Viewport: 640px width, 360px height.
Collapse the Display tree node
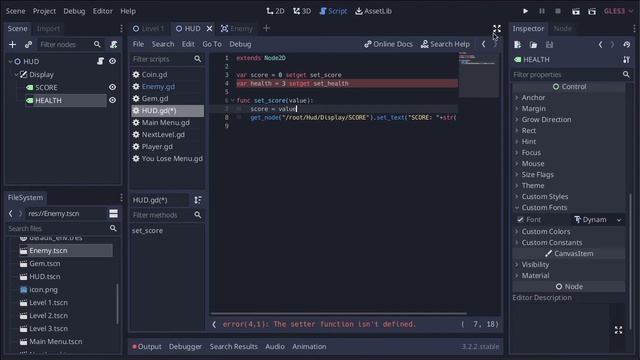point(16,74)
